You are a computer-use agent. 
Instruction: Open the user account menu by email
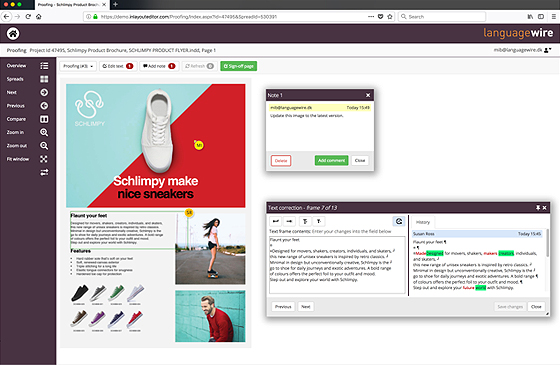pyautogui.click(x=522, y=50)
